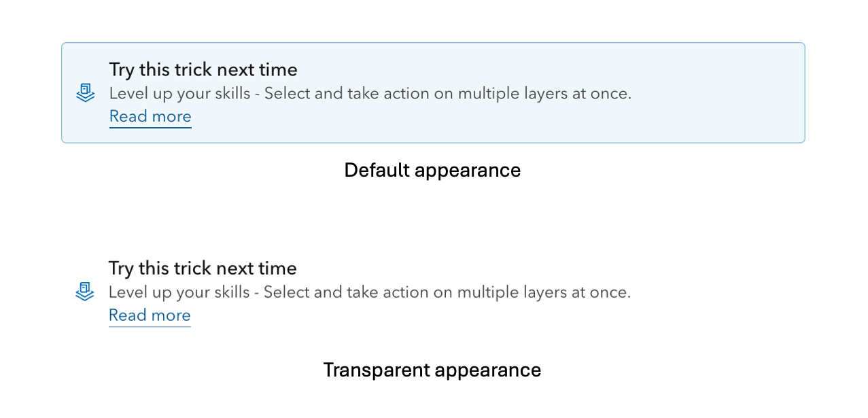Select the 'Default appearance' caption
This screenshot has height=418, width=868.
[x=432, y=170]
